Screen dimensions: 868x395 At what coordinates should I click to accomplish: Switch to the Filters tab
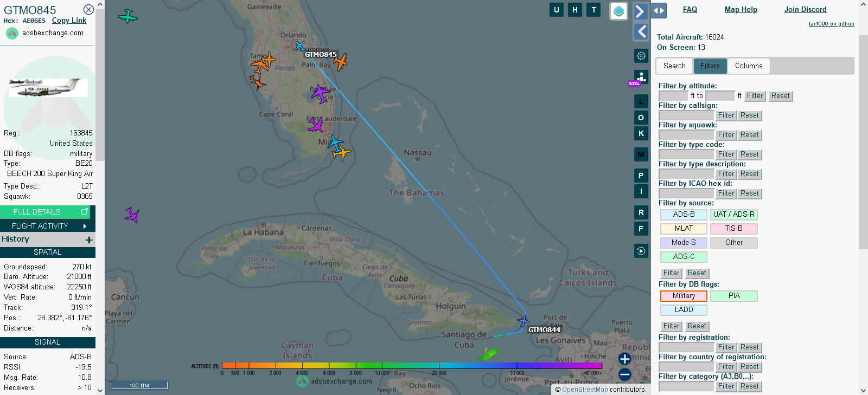tap(710, 66)
